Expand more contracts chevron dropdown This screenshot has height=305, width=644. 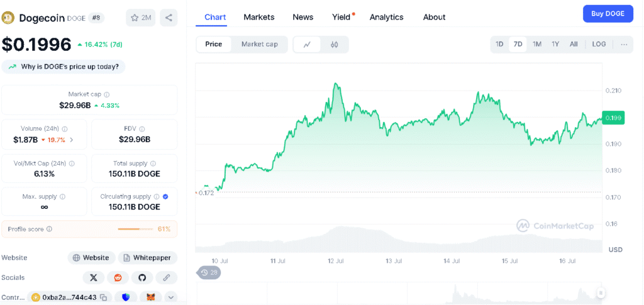[x=171, y=297]
